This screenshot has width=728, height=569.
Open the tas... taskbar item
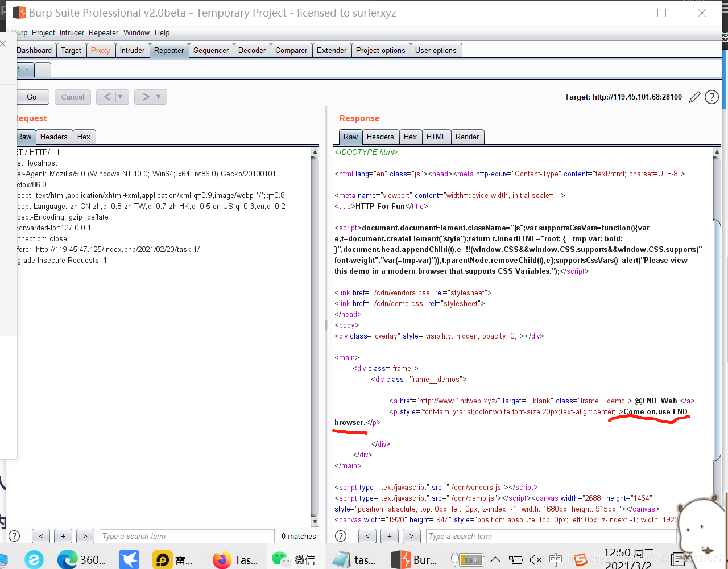(x=354, y=559)
